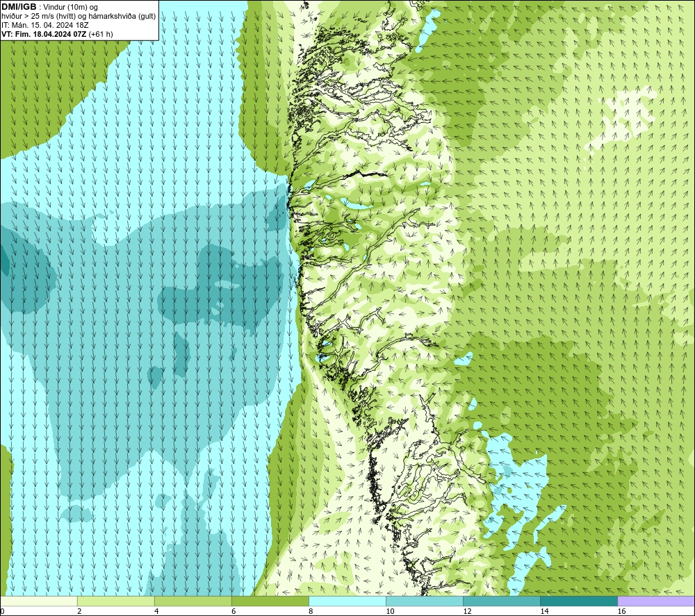Click the legend scale value 2
This screenshot has height=616, width=695.
(79, 611)
